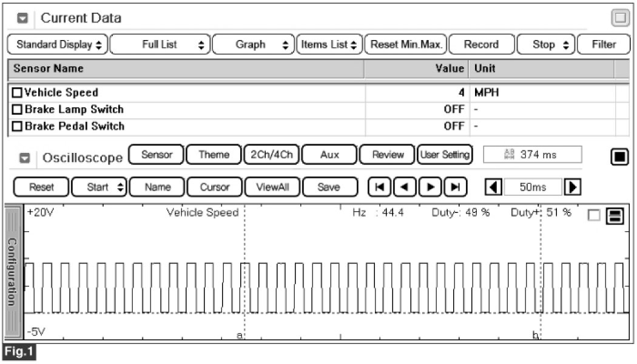Viewport: 637px width, 364px height.
Task: Tick the Vehicle Speed checkbox
Action: (x=17, y=93)
